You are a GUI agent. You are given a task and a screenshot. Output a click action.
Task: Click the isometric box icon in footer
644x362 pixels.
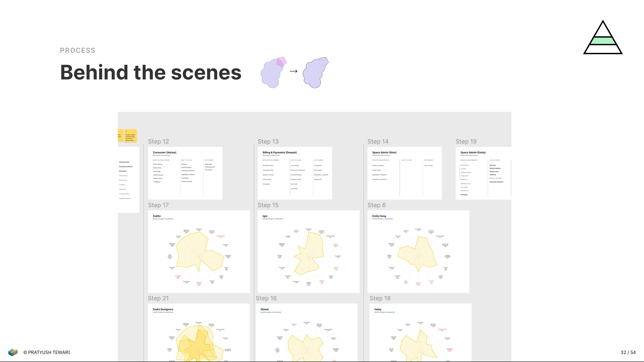[x=13, y=352]
